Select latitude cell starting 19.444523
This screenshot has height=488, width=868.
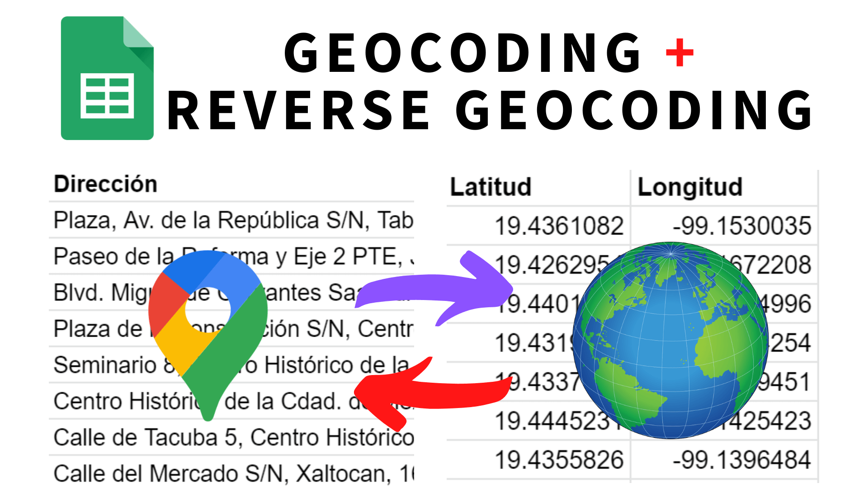pyautogui.click(x=538, y=421)
